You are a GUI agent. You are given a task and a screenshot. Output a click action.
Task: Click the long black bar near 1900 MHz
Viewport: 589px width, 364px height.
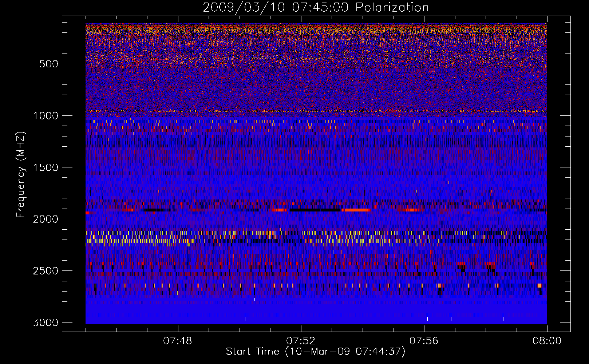315,210
